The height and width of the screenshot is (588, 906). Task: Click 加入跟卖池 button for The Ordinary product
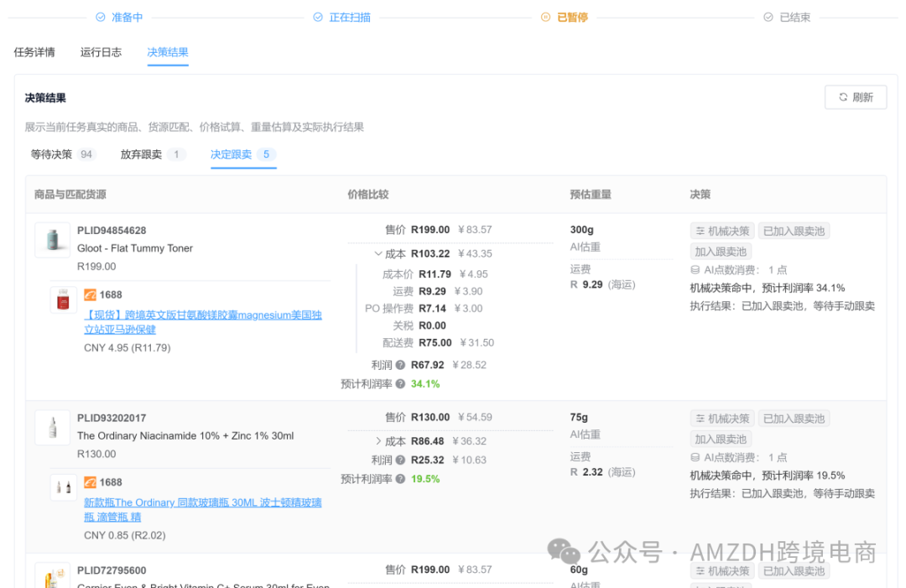click(x=721, y=440)
